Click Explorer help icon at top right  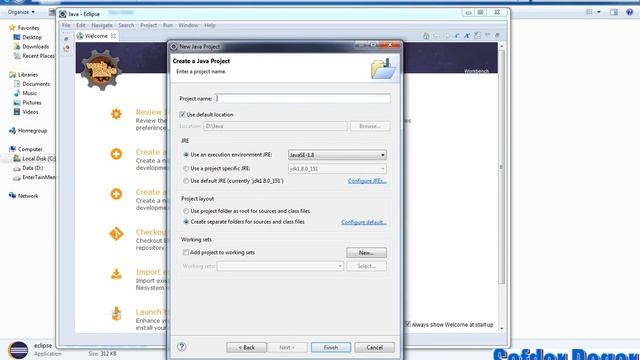[629, 12]
